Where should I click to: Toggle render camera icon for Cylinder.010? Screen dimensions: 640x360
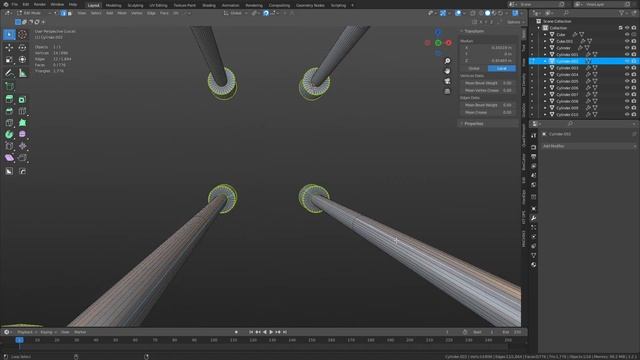[634, 115]
